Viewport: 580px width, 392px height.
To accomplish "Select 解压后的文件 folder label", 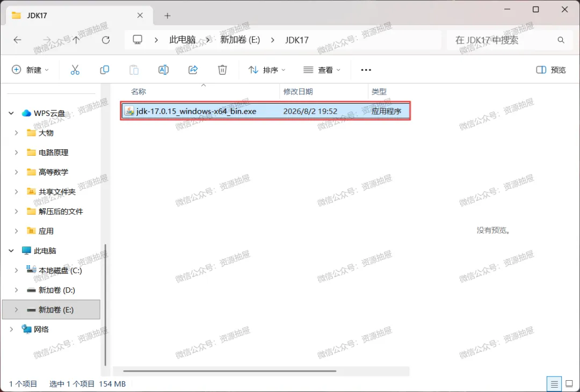I will tap(61, 211).
